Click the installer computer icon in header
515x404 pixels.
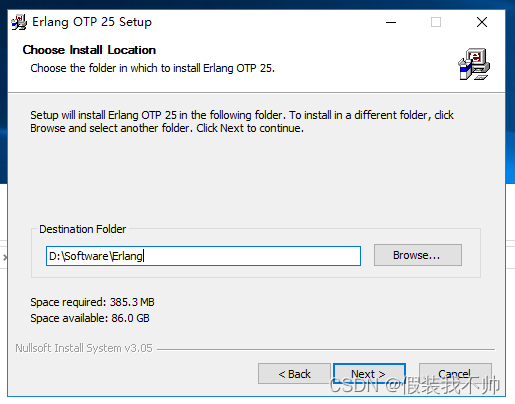click(x=474, y=64)
